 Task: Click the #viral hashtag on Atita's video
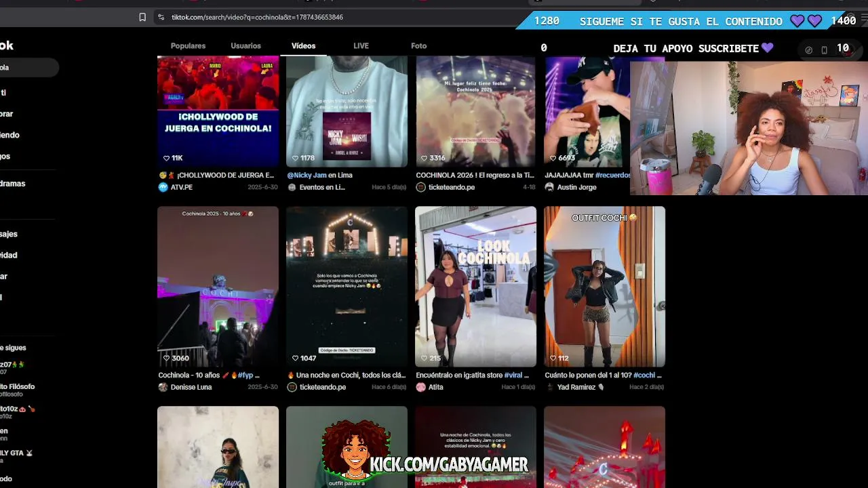pos(515,375)
